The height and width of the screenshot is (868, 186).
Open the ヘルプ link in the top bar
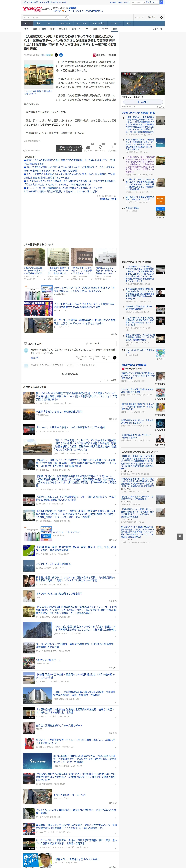tap(127, 2)
